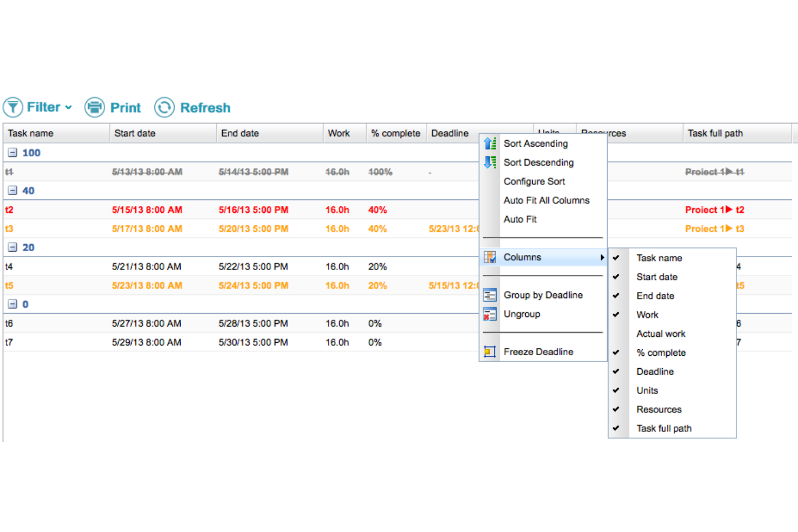Select task t2 in the table
Screen dimensions: 798x532
(x=9, y=210)
